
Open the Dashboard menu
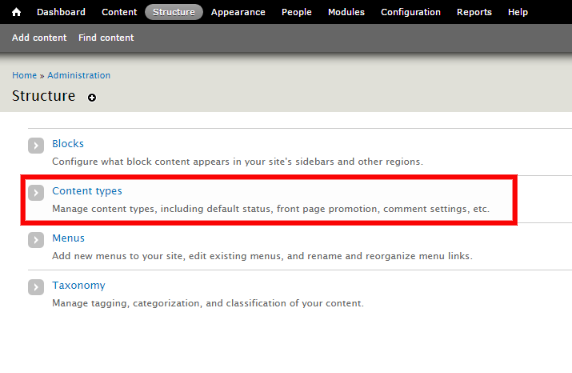point(61,12)
